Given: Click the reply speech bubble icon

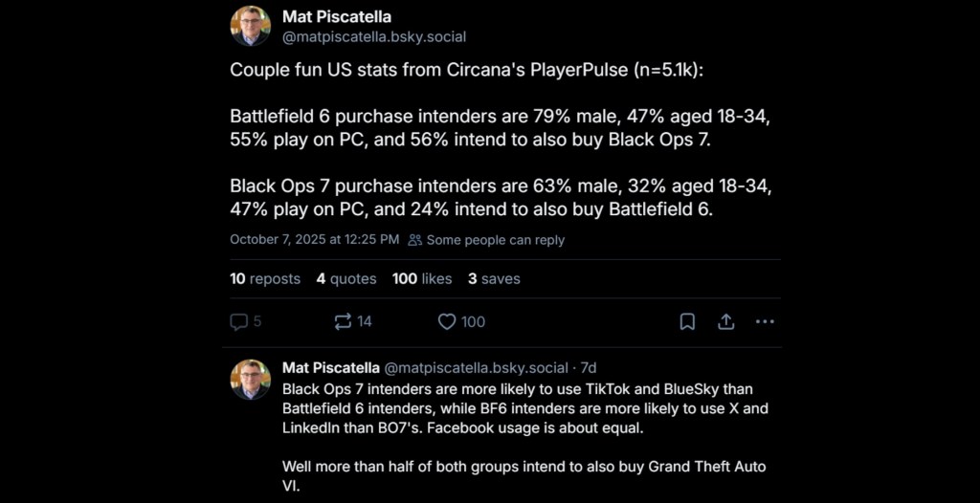Looking at the screenshot, I should (239, 322).
